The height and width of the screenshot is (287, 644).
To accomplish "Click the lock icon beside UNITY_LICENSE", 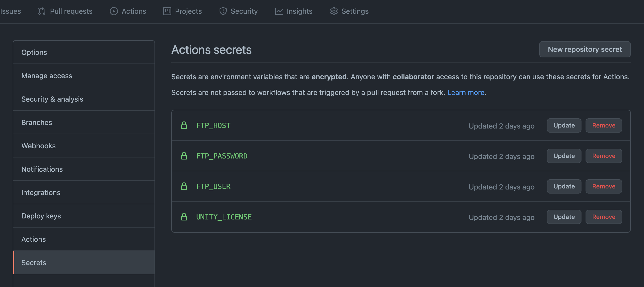I will coord(184,217).
